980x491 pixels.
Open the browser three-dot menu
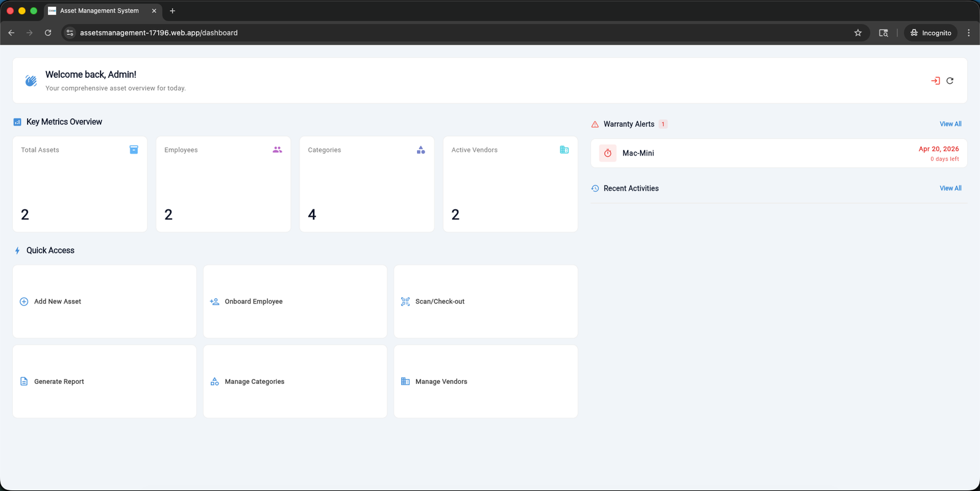tap(968, 33)
